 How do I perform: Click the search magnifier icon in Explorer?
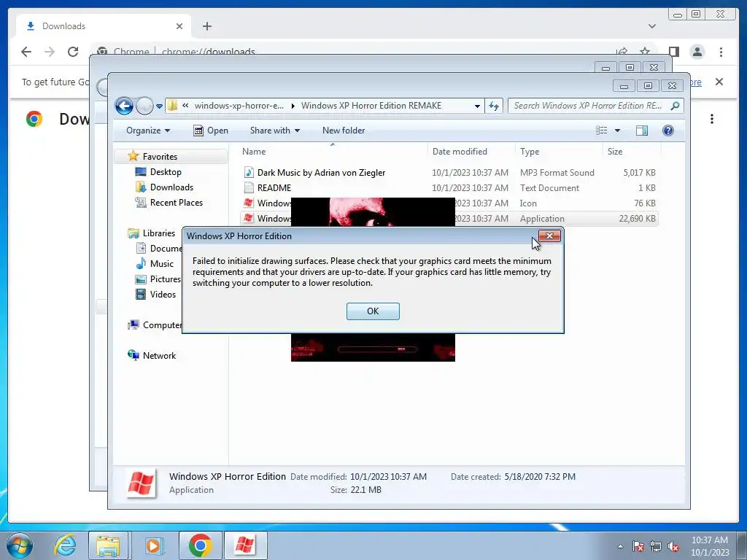tap(675, 106)
